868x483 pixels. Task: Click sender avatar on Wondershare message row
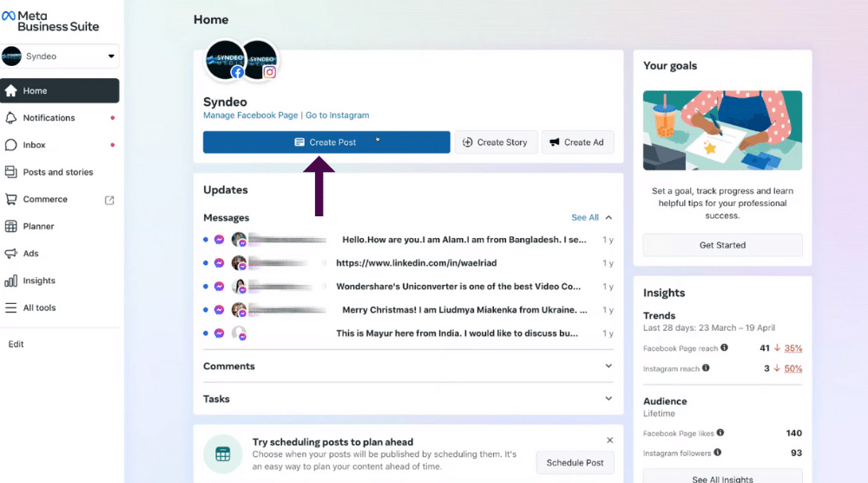pos(239,287)
